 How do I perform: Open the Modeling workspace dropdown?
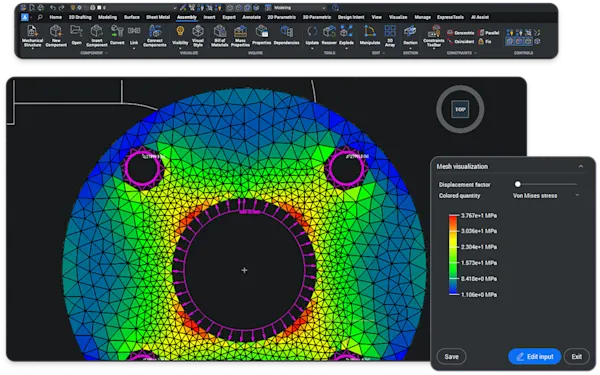click(324, 8)
